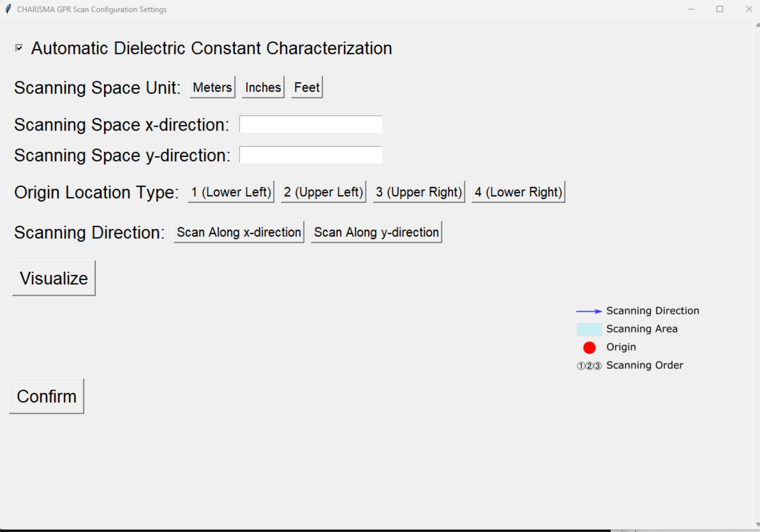Pick Feet as the scanning unit
Image resolution: width=760 pixels, height=532 pixels.
pos(307,87)
